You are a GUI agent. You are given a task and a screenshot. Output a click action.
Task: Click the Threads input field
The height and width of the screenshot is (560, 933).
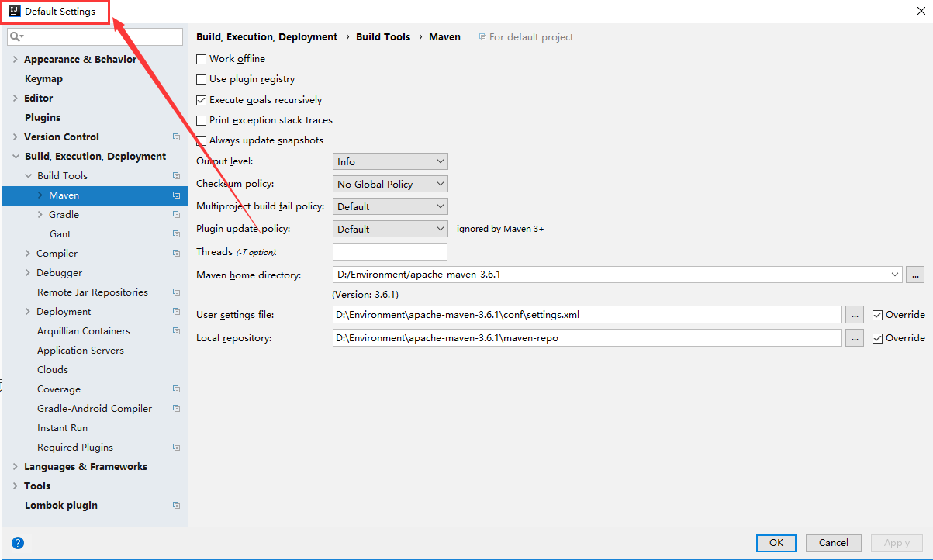click(389, 251)
